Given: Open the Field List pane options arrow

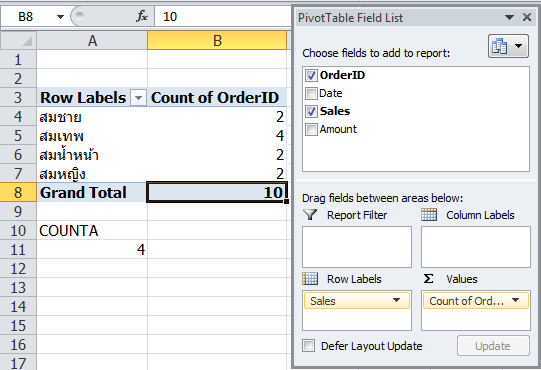Looking at the screenshot, I should tap(509, 17).
